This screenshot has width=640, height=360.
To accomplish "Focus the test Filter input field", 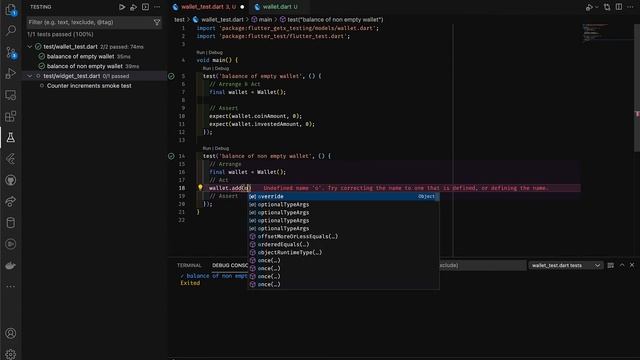I will 89,22.
